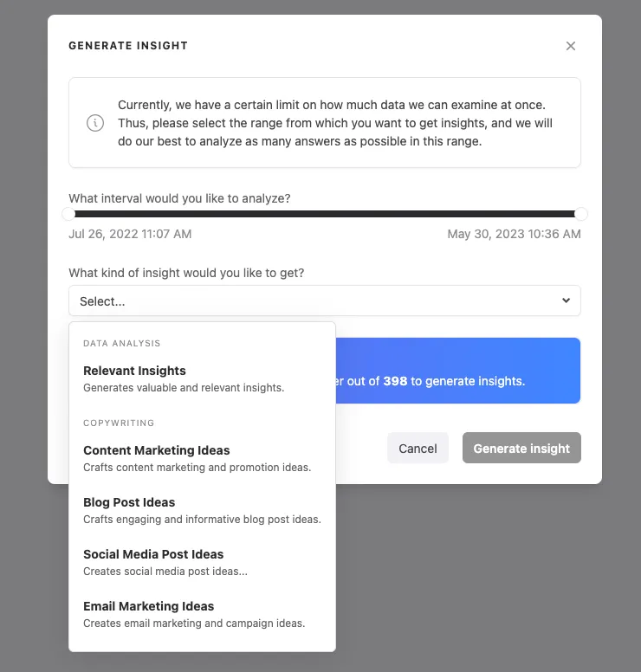Screen dimensions: 641x672
Task: Click the Data Analysis group header
Action: click(122, 343)
